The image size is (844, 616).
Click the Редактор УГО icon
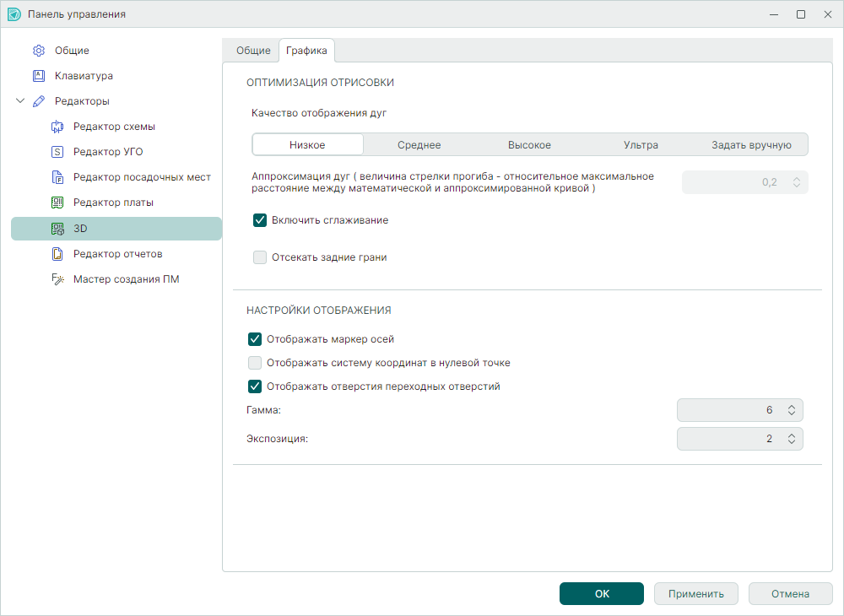[x=57, y=152]
